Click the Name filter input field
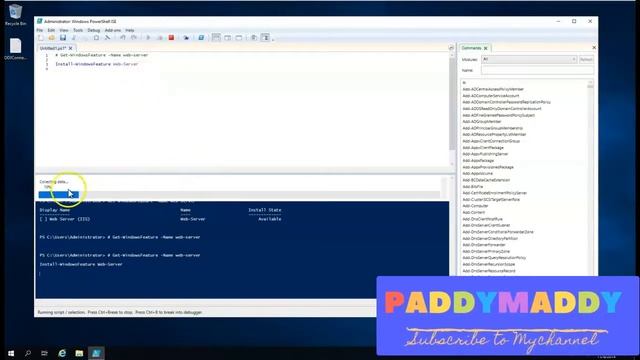Screen dimensions: 640x360 537,70
